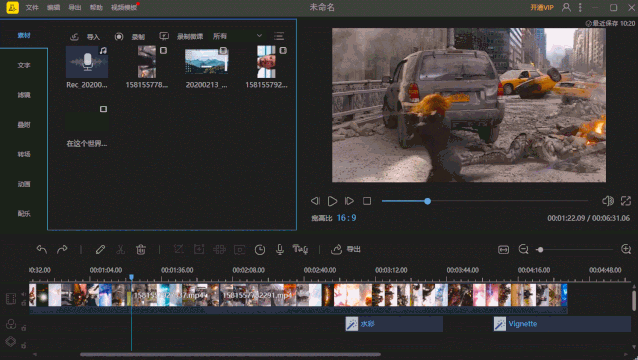638x360 pixels.
Task: Delete clip using the trash icon
Action: tap(141, 249)
